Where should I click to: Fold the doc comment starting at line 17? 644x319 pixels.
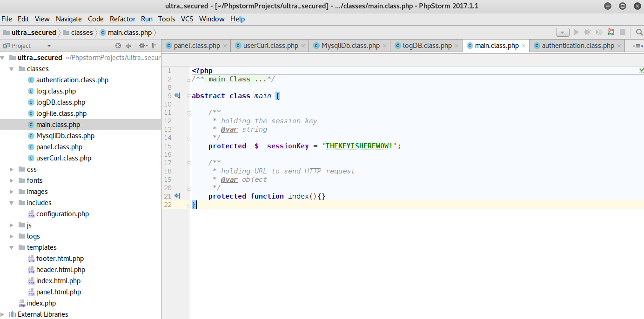point(189,163)
